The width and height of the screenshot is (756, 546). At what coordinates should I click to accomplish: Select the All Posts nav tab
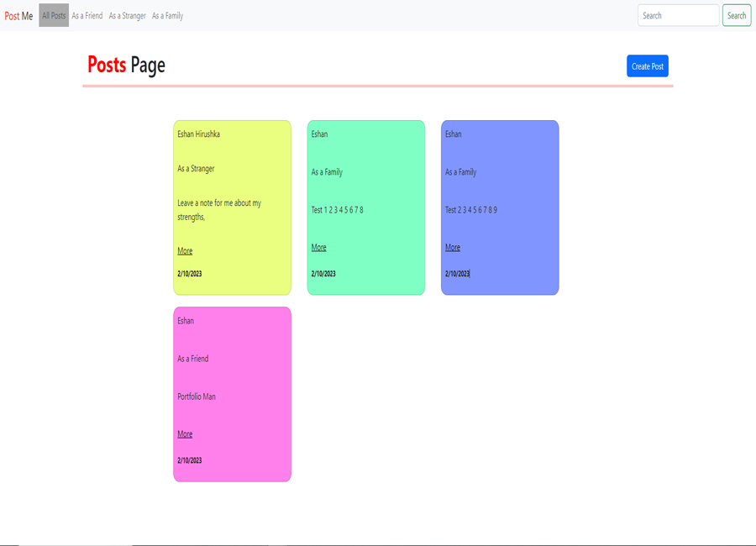(x=54, y=15)
